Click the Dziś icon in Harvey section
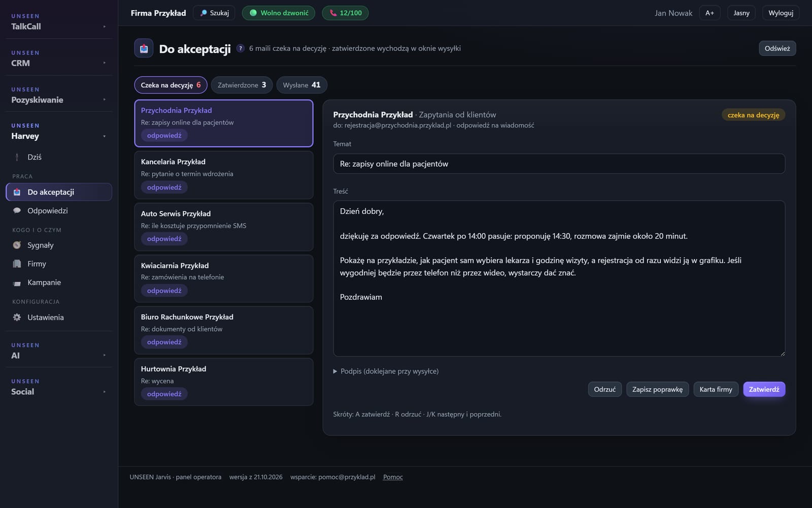812x508 pixels. (17, 157)
